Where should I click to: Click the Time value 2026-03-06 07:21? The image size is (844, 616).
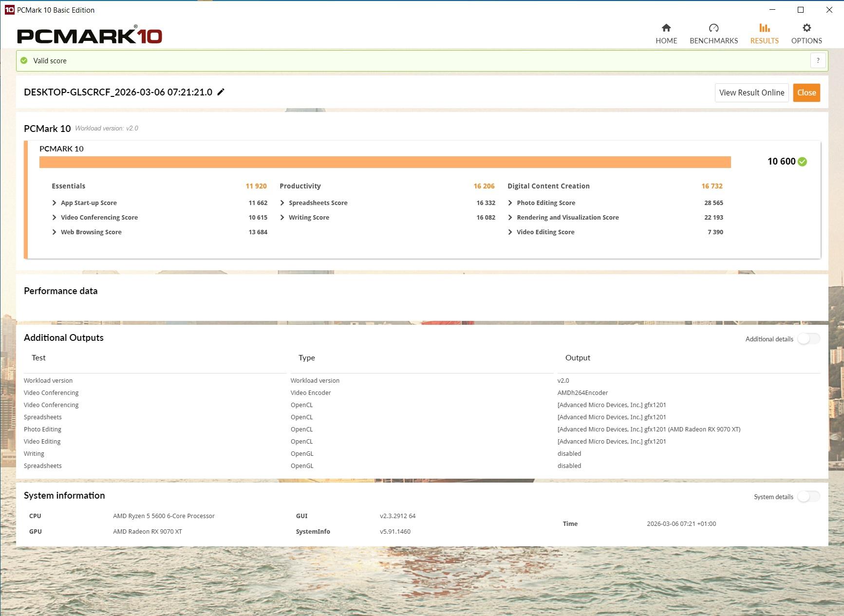click(x=681, y=523)
